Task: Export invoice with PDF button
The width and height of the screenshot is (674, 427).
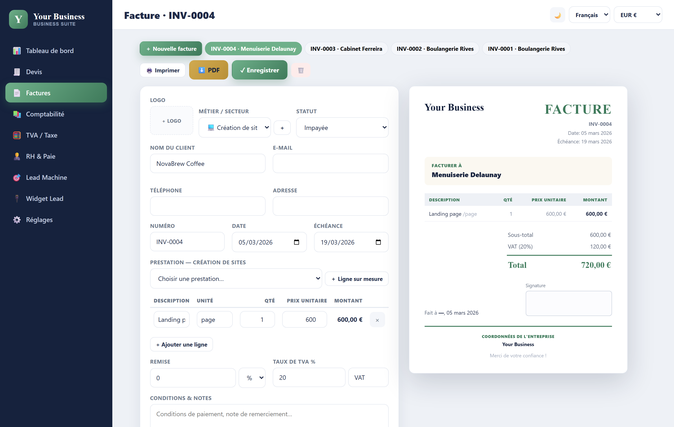Action: pyautogui.click(x=208, y=70)
